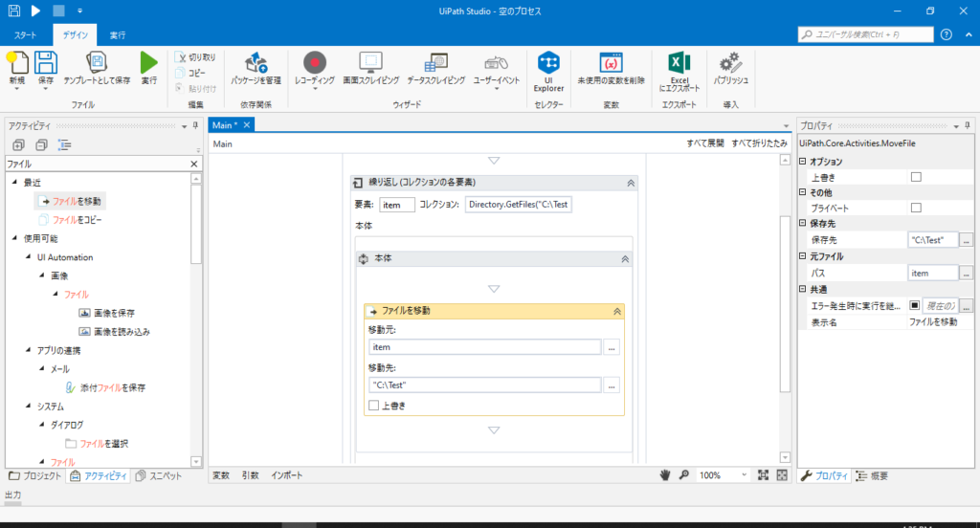The height and width of the screenshot is (528, 980).
Task: Open the 概要 outline tab
Action: pos(873,475)
